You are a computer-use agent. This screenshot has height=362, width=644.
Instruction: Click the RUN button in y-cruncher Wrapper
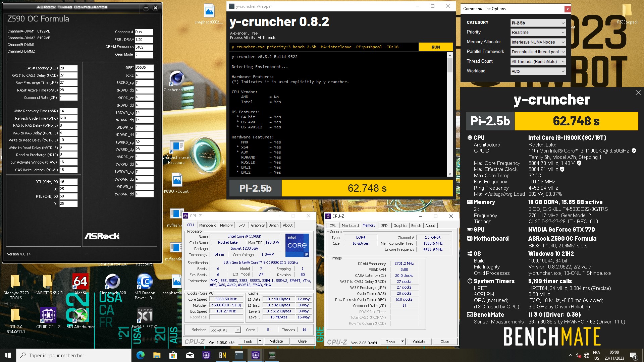click(436, 47)
